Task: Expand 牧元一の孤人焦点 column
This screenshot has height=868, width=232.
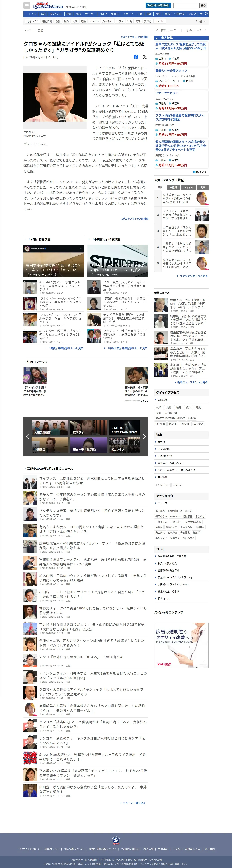Action: tap(181, 563)
